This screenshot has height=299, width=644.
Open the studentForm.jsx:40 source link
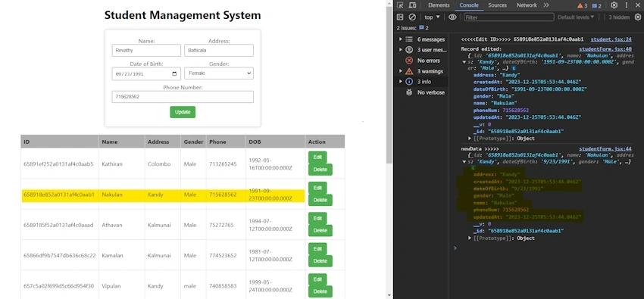[x=605, y=48]
